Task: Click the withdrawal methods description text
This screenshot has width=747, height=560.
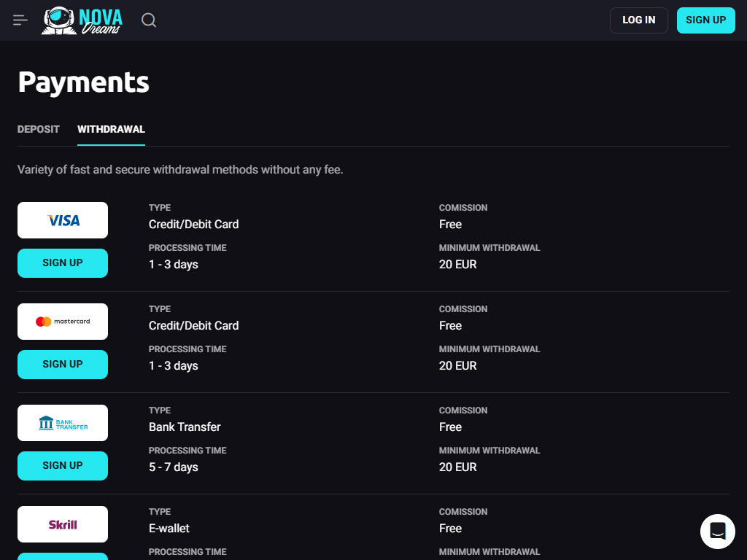Action: coord(180,169)
